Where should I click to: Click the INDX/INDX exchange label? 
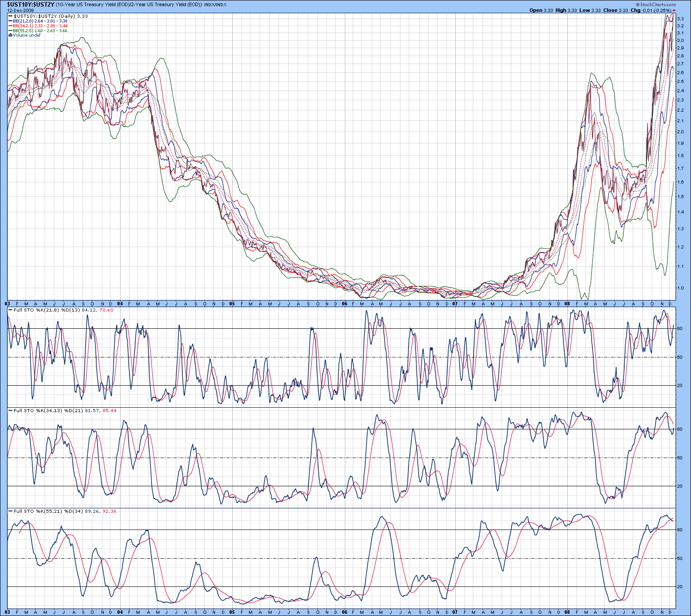[215, 5]
